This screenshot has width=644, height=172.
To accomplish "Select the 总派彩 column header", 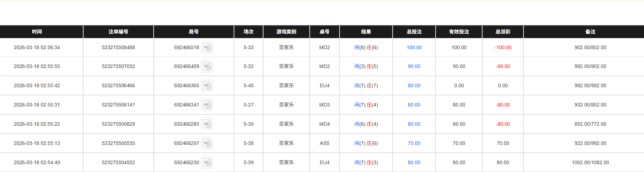I will click(x=503, y=32).
